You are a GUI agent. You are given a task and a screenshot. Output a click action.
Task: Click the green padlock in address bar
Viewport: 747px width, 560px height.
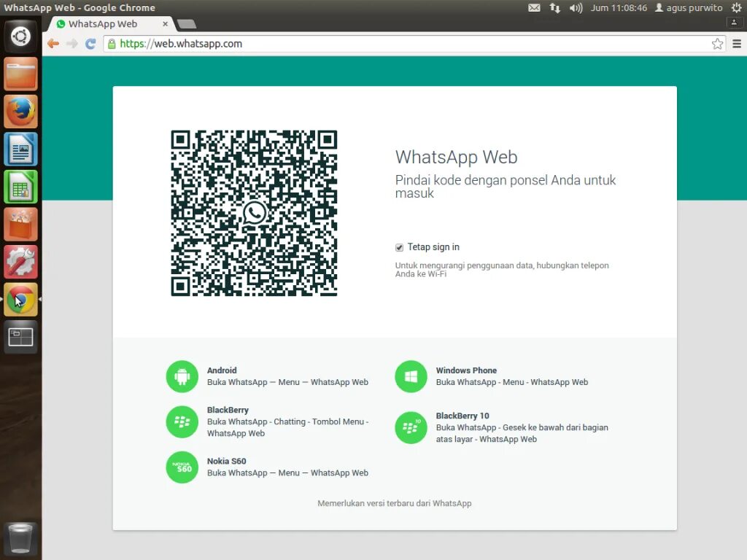[112, 44]
